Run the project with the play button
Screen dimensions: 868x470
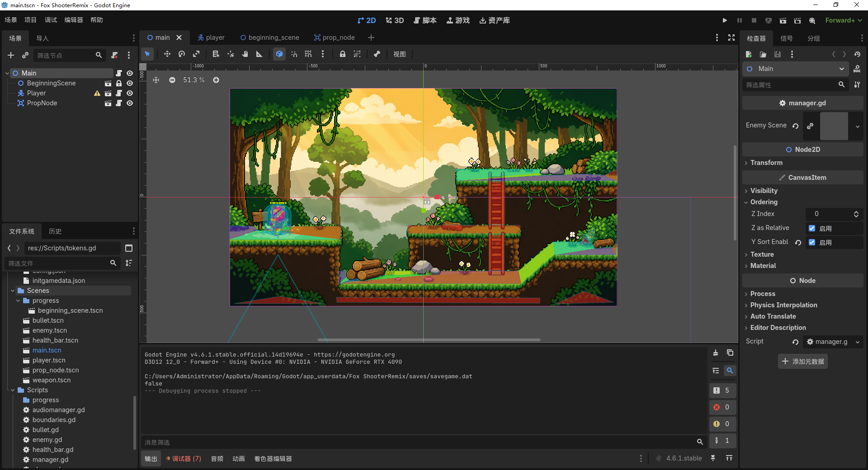pyautogui.click(x=725, y=20)
